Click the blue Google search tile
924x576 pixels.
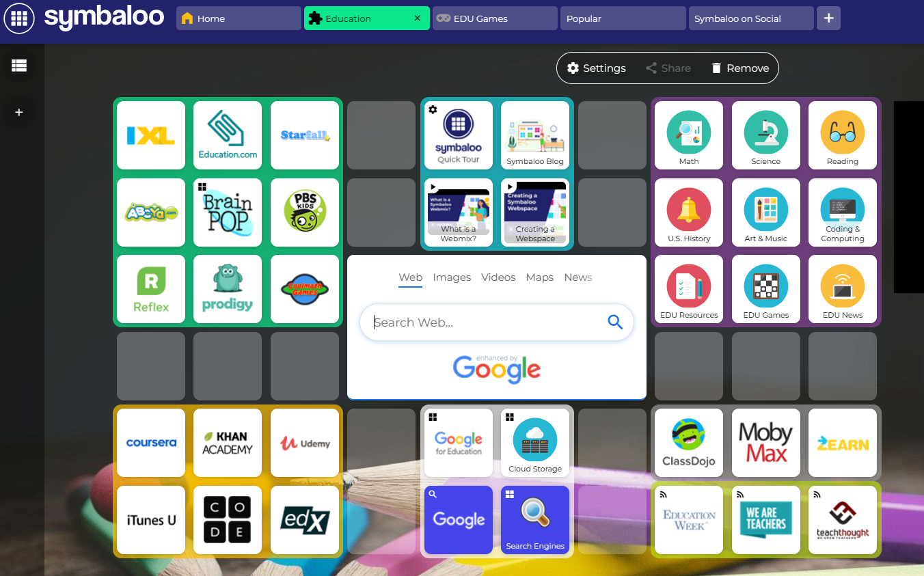[x=459, y=520]
